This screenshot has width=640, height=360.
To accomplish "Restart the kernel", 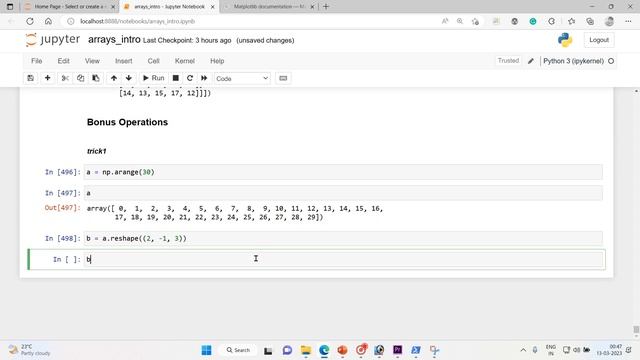I will [x=190, y=78].
